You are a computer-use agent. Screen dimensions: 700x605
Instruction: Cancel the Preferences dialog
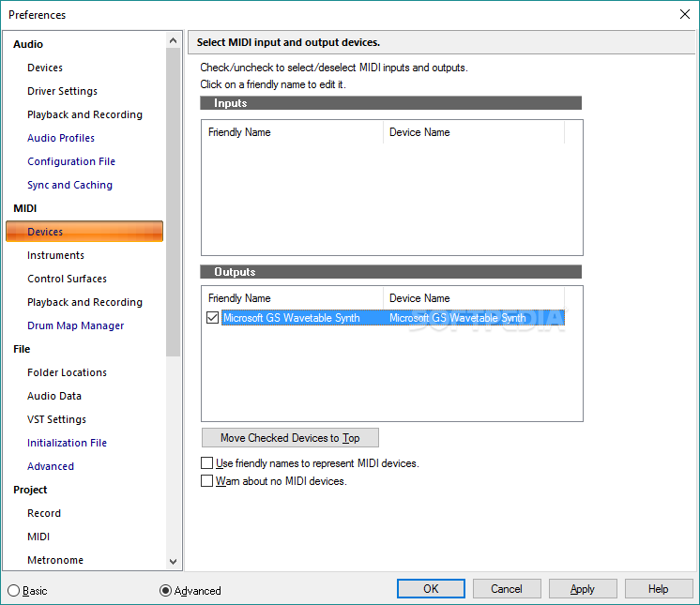pos(507,589)
